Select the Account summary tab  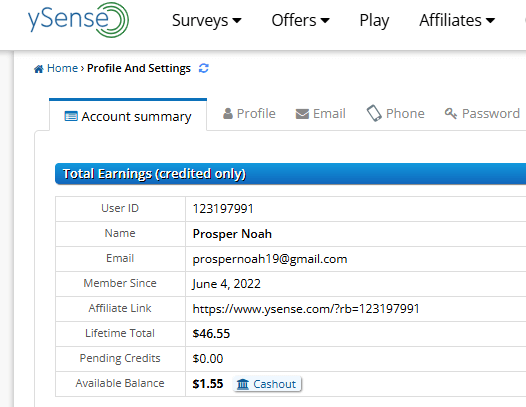coord(128,115)
